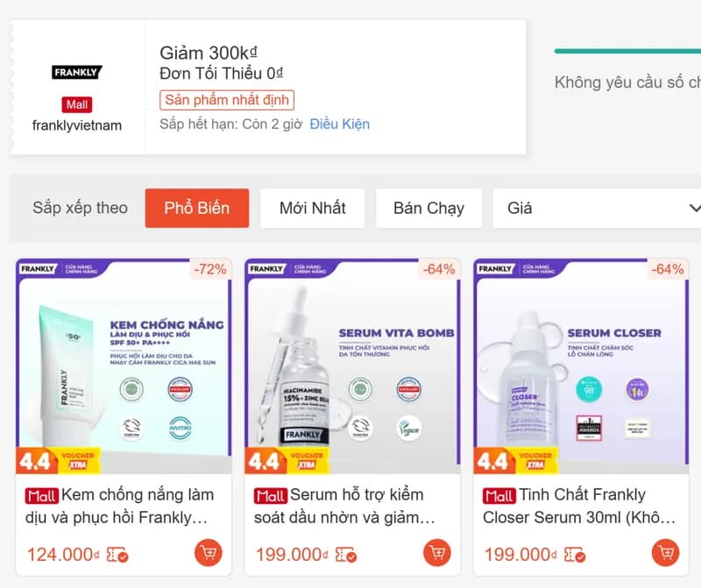Add Closer Serum to cart
The image size is (701, 588).
tap(666, 553)
